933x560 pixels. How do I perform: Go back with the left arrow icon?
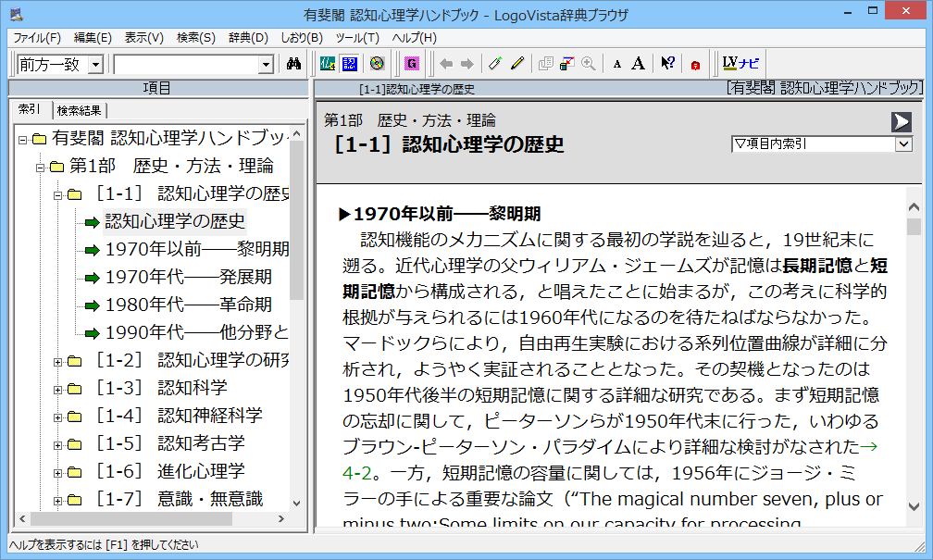tap(446, 64)
